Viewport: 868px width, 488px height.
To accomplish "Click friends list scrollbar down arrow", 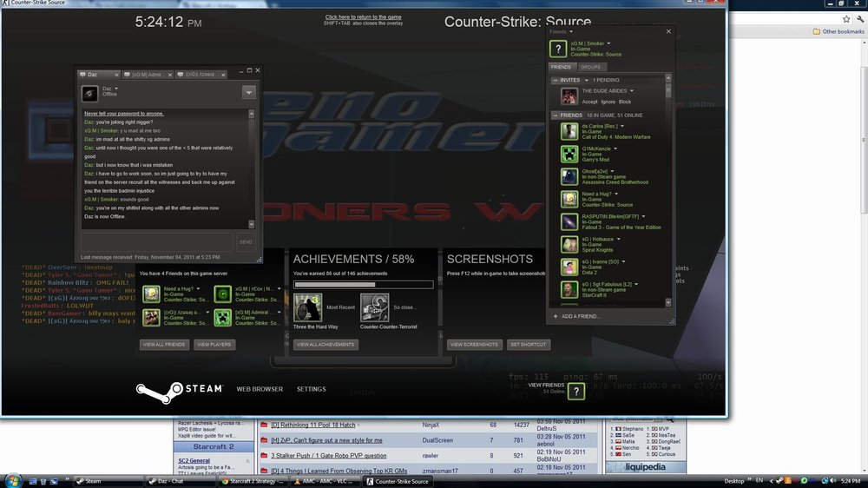I will click(667, 303).
